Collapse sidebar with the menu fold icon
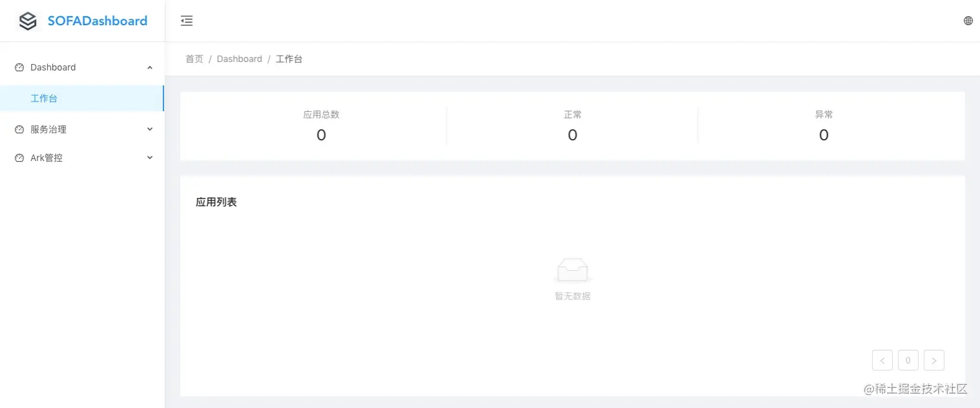The image size is (980, 408). click(187, 21)
